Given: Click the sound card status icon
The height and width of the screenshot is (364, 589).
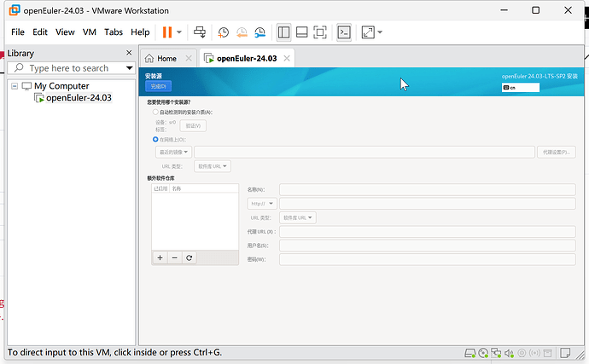Looking at the screenshot, I should (510, 353).
